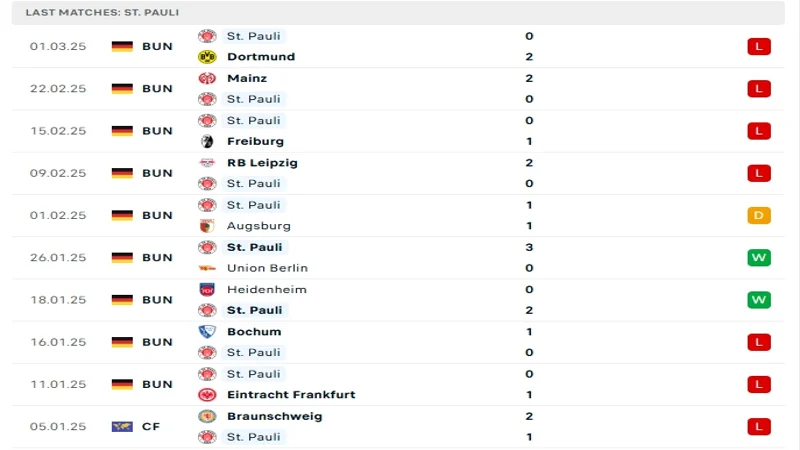The height and width of the screenshot is (450, 800).
Task: Click the Braunschweig club crest
Action: pos(207,416)
